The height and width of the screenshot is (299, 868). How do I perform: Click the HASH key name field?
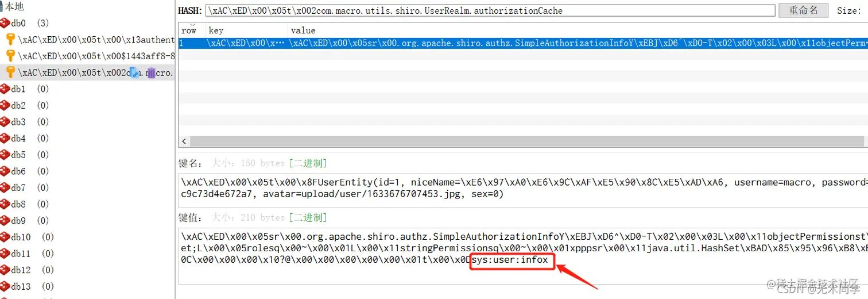click(x=490, y=10)
